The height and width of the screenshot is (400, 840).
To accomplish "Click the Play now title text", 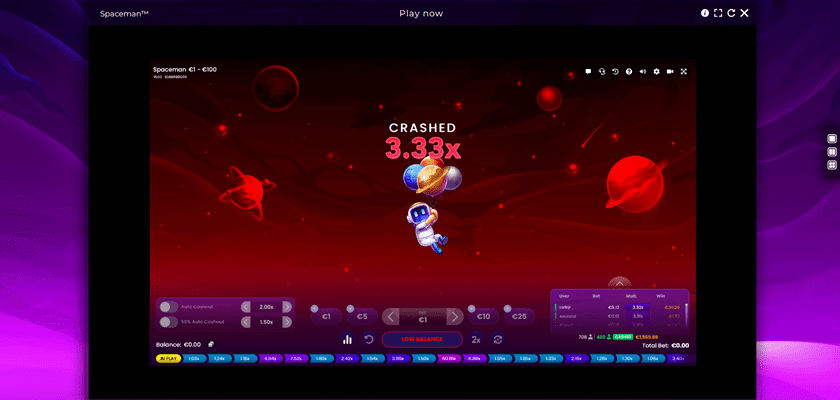I will (x=421, y=13).
